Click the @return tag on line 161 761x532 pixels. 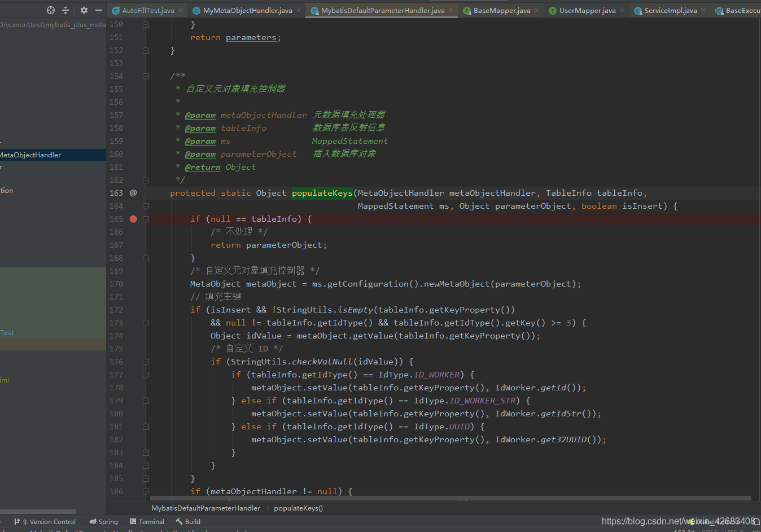coord(203,167)
